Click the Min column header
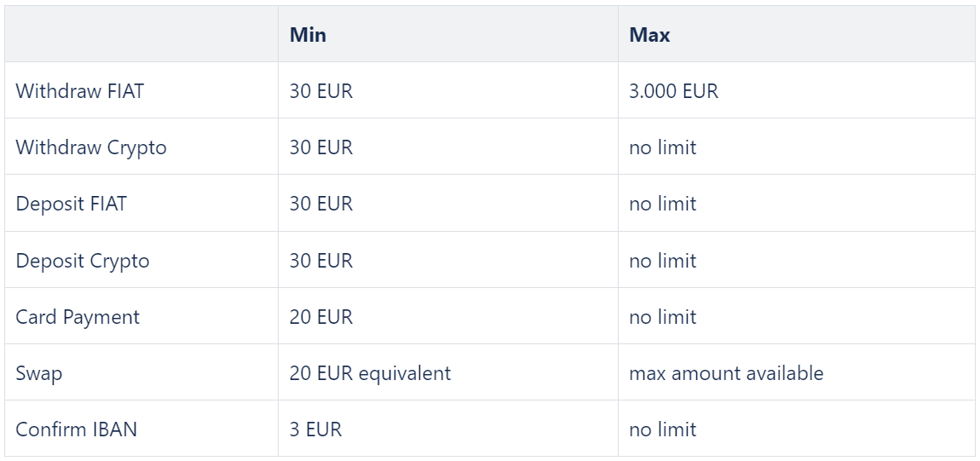The width and height of the screenshot is (980, 461). (308, 34)
